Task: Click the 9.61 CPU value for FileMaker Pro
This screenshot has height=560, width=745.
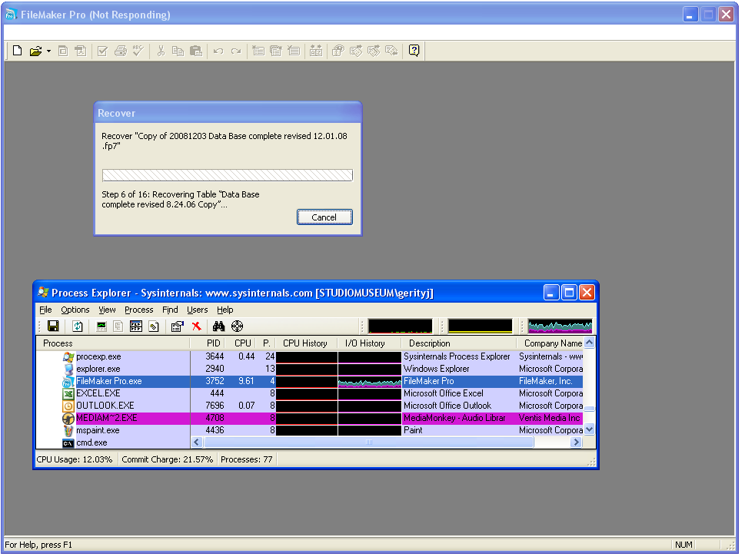Action: [x=246, y=381]
